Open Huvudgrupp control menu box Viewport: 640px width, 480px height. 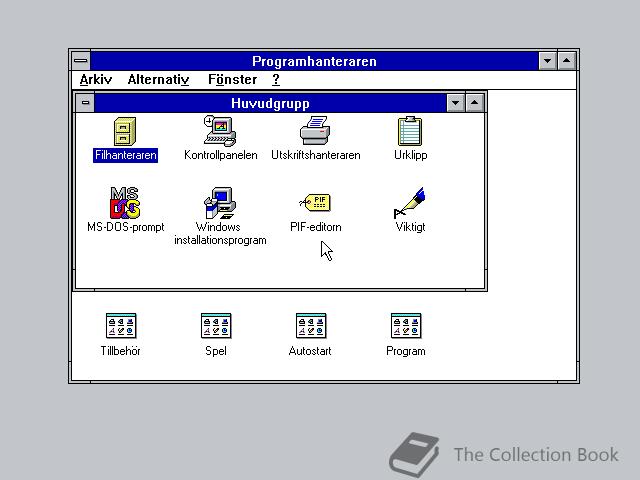point(85,103)
